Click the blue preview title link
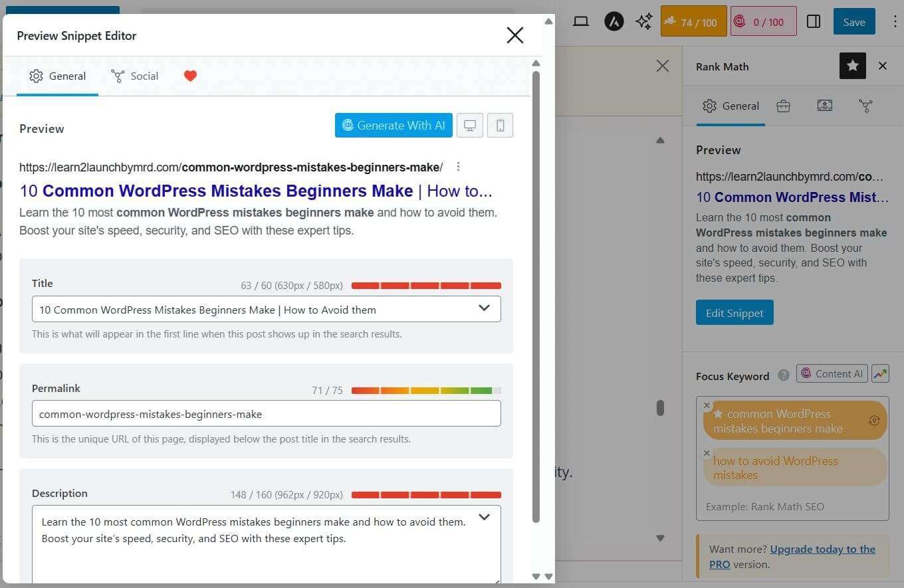The image size is (904, 588). [x=256, y=191]
